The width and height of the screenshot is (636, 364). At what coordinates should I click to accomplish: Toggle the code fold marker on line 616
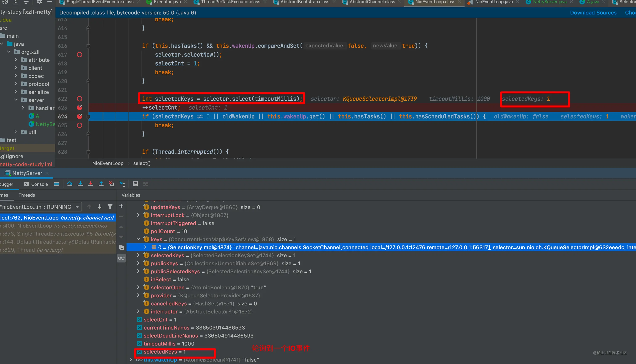point(88,46)
